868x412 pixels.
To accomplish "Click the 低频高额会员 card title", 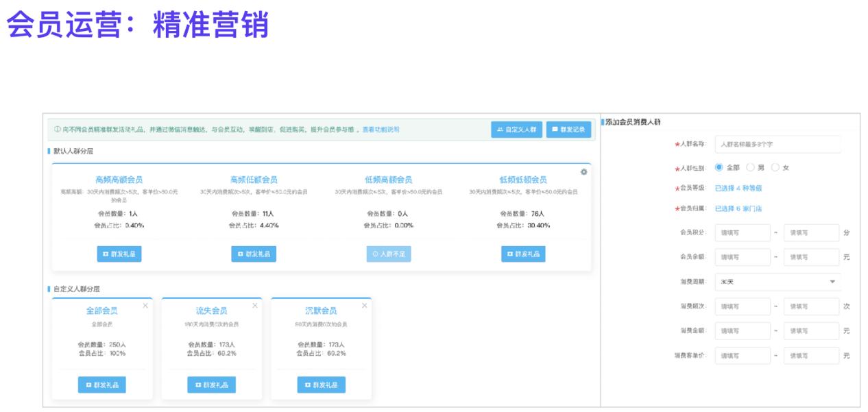I will pyautogui.click(x=388, y=180).
